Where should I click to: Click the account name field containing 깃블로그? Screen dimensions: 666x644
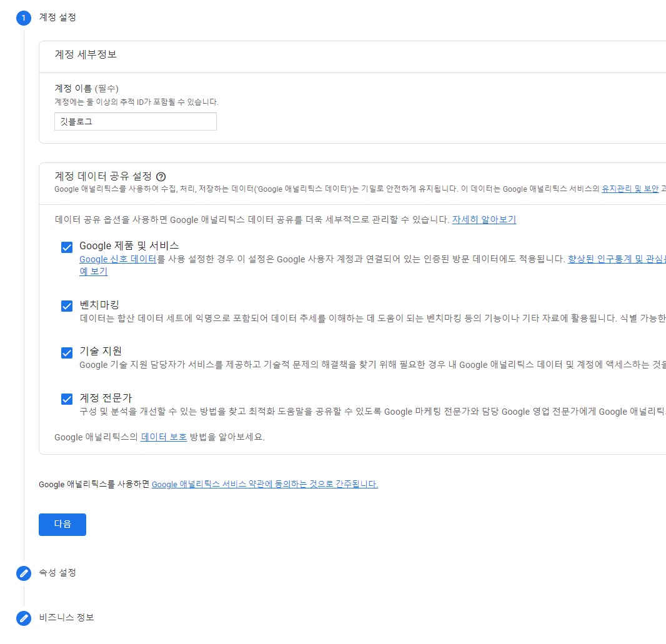point(135,122)
